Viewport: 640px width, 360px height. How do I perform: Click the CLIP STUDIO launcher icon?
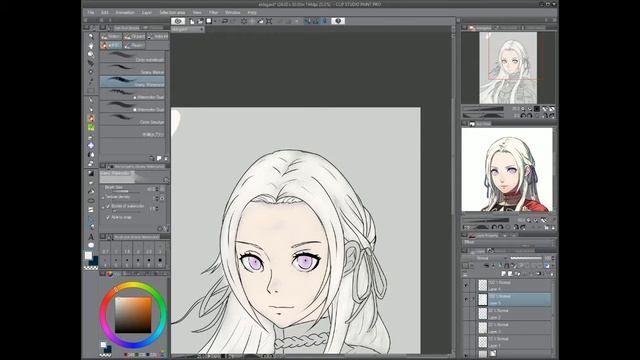178,21
